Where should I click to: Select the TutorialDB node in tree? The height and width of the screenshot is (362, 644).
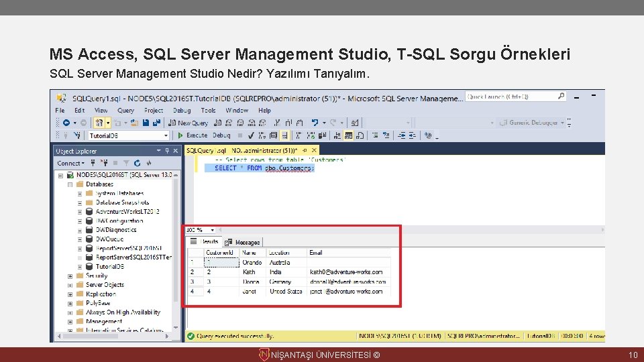click(109, 267)
